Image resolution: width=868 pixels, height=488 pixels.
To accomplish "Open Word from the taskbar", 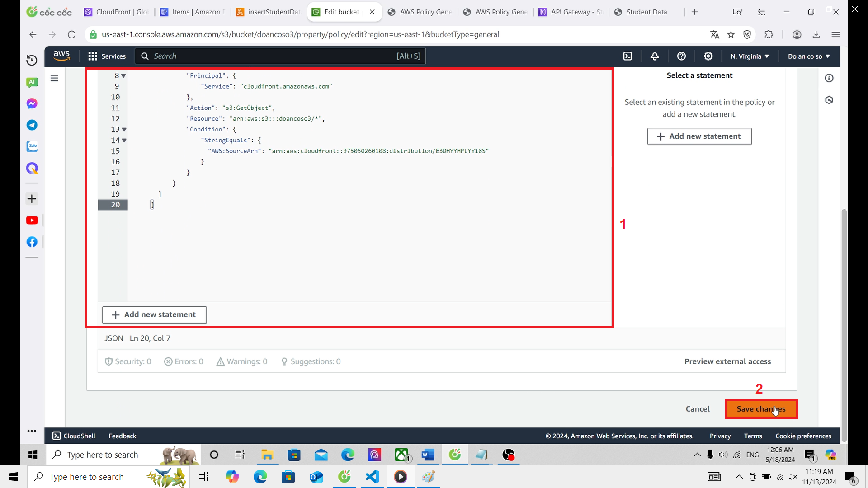I will click(428, 455).
